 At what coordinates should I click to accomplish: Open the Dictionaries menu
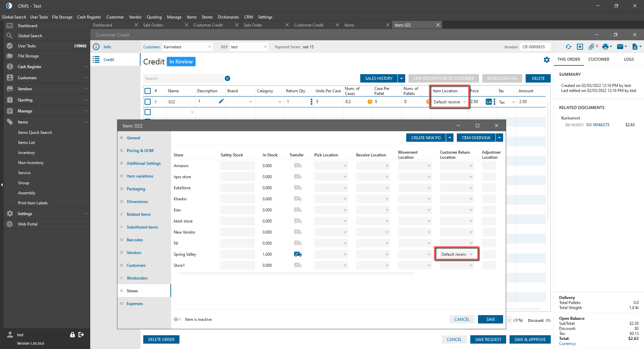point(228,17)
